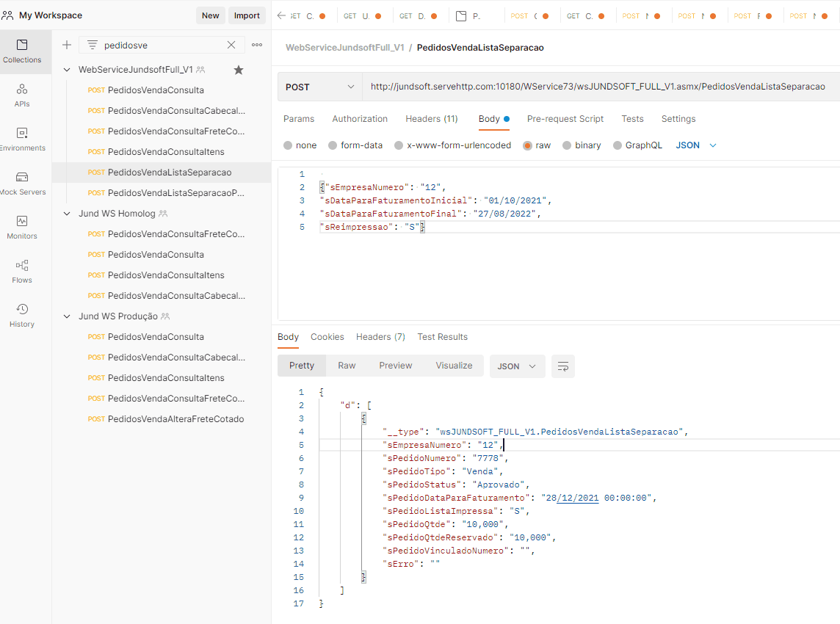Image resolution: width=840 pixels, height=624 pixels.
Task: Star the WebServiceJundsoftFull_V1 collection
Action: 239,70
